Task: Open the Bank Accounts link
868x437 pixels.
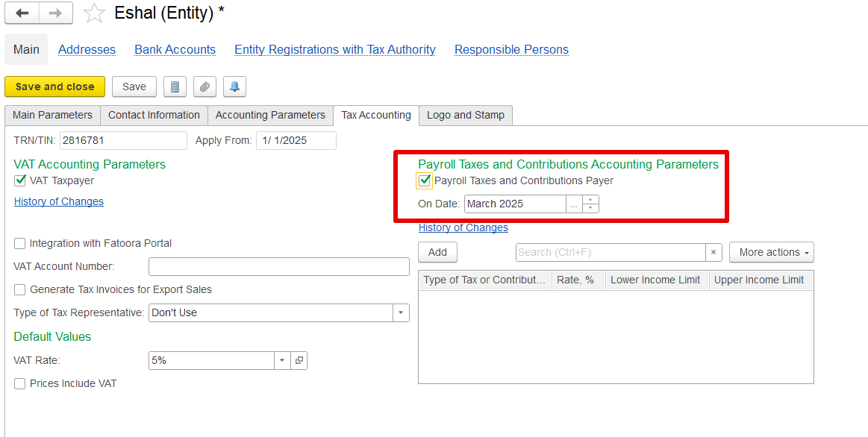Action: [175, 49]
